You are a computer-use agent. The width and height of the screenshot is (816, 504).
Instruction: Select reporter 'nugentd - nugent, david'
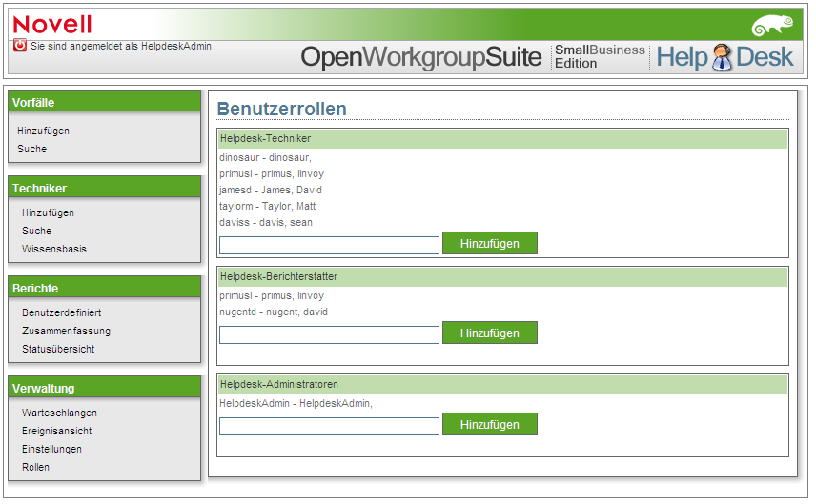pos(274,312)
